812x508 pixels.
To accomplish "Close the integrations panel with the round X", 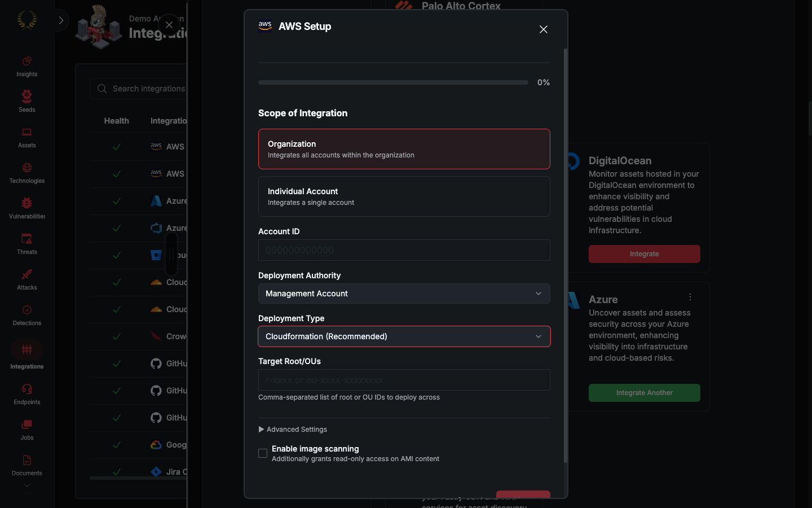I will 169,25.
